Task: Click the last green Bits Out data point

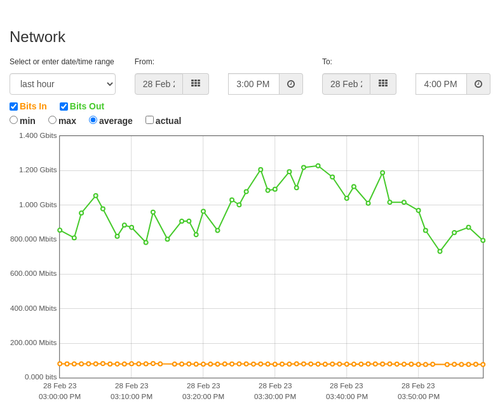Action: (x=483, y=240)
